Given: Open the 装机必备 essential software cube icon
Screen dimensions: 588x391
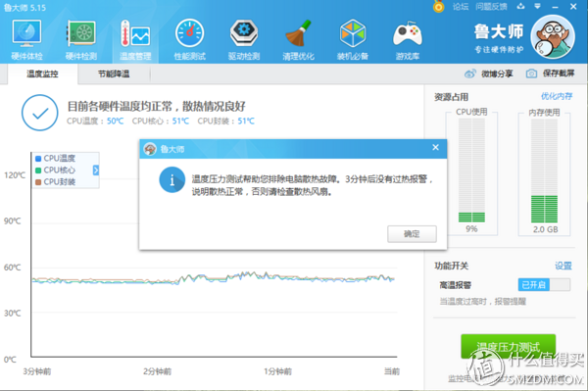Looking at the screenshot, I should coord(353,39).
